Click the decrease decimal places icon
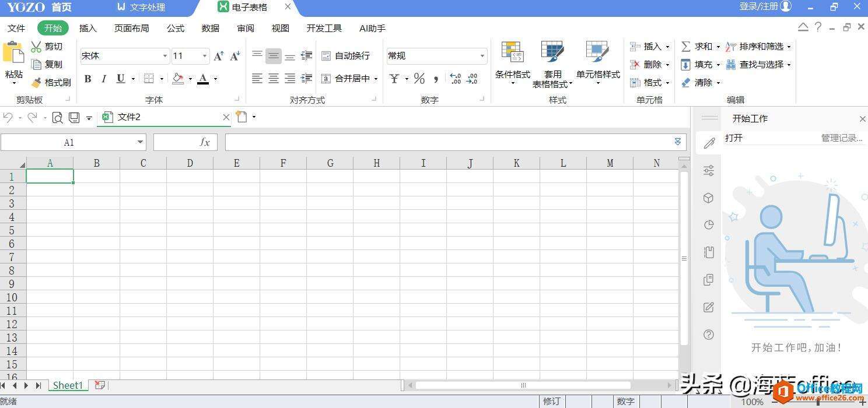Image resolution: width=868 pixels, height=408 pixels. 473,79
